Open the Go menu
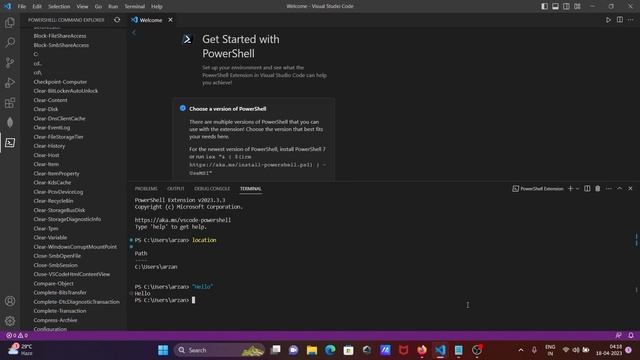The width and height of the screenshot is (640, 360). pyautogui.click(x=98, y=7)
